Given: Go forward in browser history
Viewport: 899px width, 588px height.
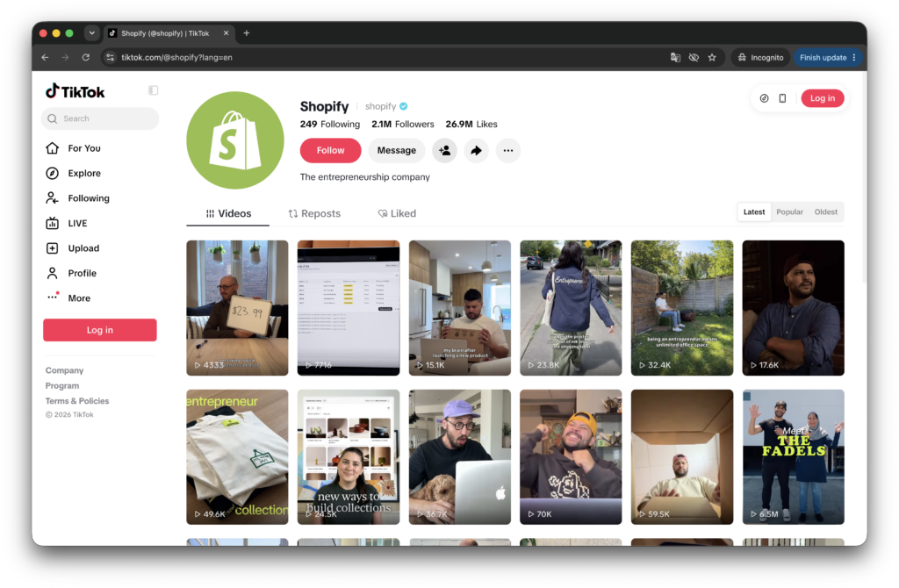Looking at the screenshot, I should (x=65, y=57).
